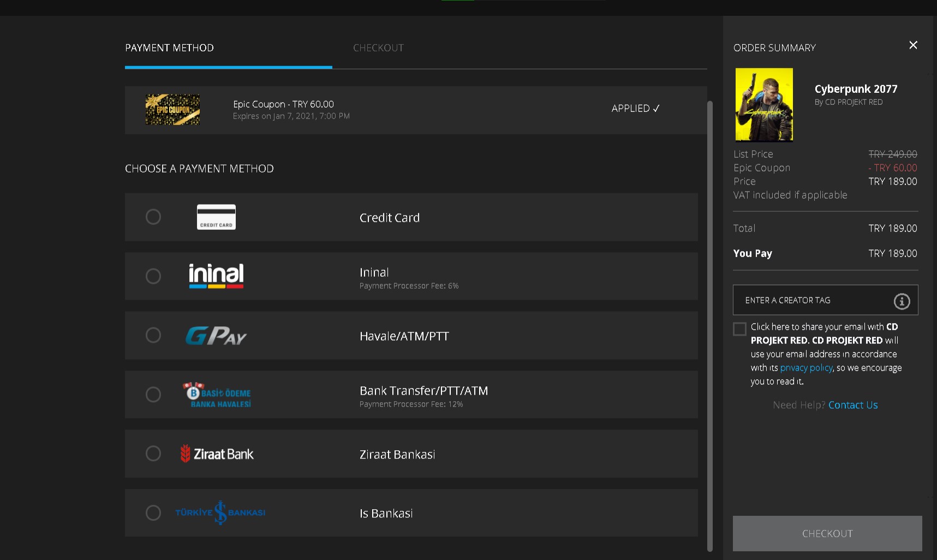This screenshot has height=560, width=937.
Task: Click the Bank Transfer/PTT/ATM label
Action: point(424,391)
